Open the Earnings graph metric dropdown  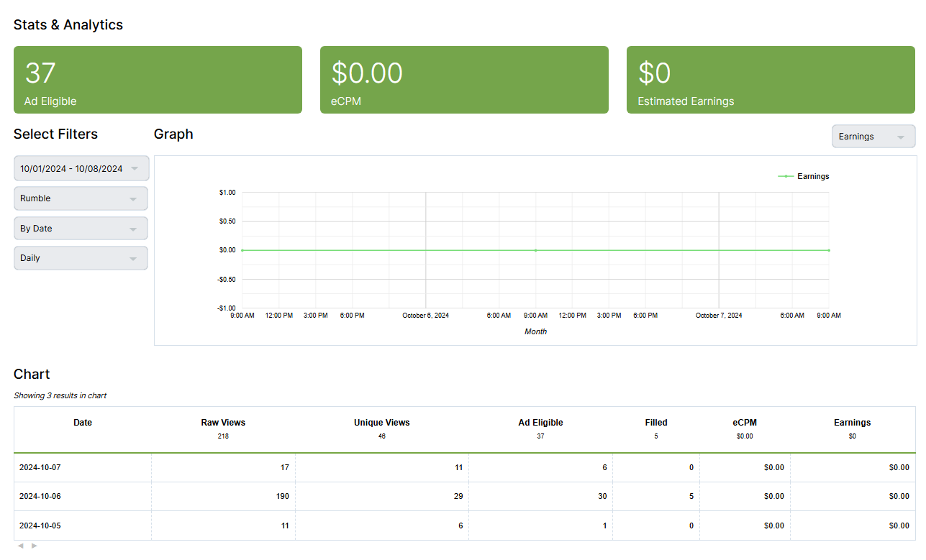coord(873,137)
